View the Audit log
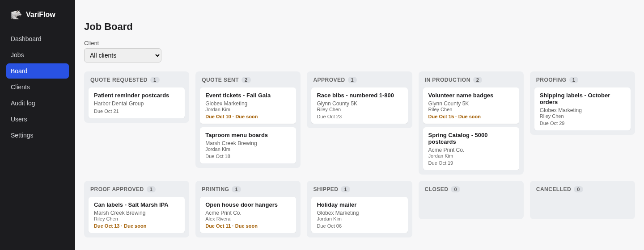The height and width of the screenshot is (250, 644). pyautogui.click(x=38, y=103)
